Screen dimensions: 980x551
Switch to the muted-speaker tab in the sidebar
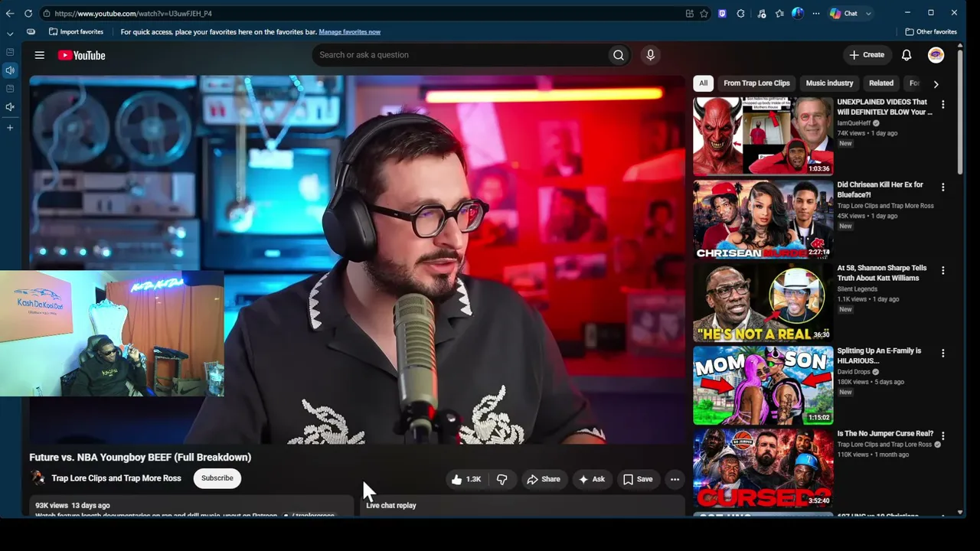tap(10, 107)
